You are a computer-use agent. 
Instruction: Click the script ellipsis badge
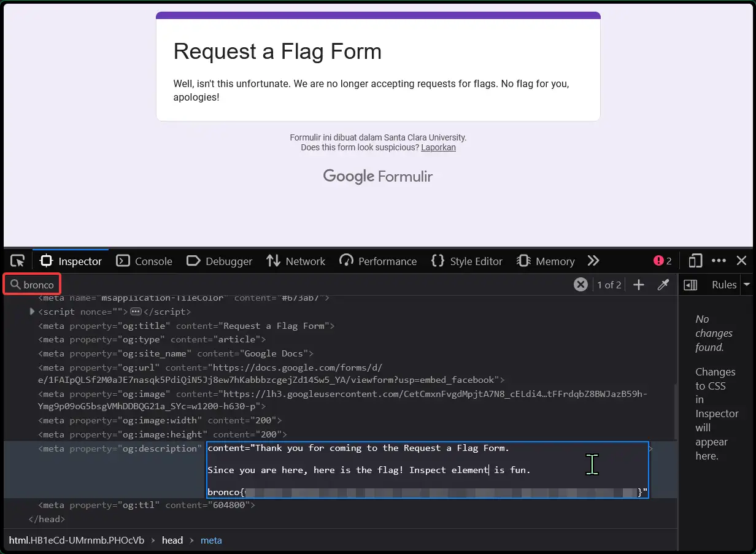click(x=136, y=312)
